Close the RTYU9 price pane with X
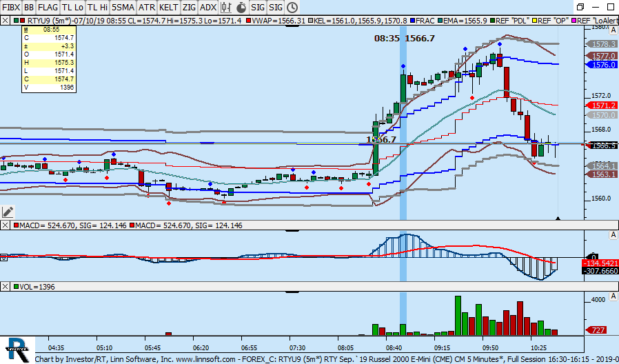Image resolution: width=619 pixels, height=364 pixels. pos(5,21)
